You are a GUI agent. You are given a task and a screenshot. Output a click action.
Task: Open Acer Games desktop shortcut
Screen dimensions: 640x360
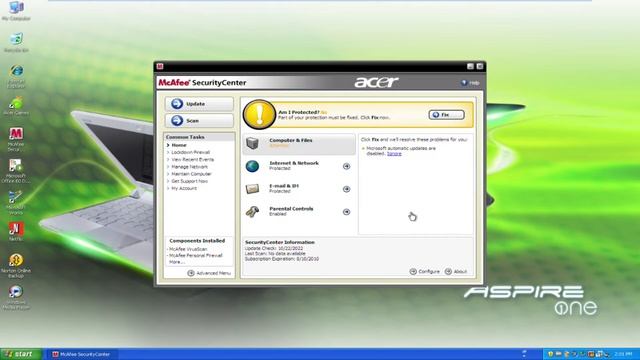pyautogui.click(x=16, y=106)
